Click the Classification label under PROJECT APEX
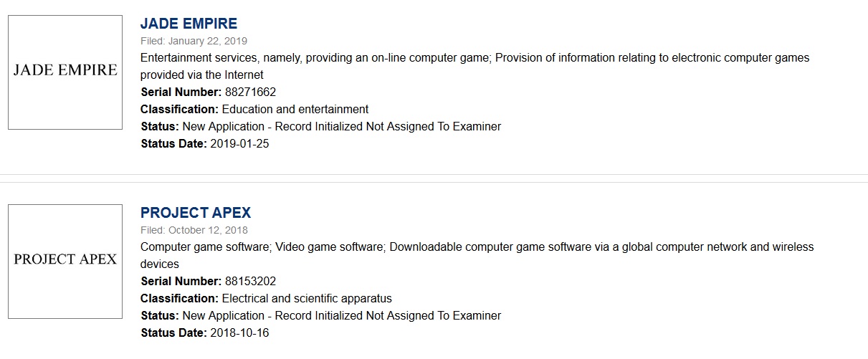The width and height of the screenshot is (868, 359). pos(179,298)
